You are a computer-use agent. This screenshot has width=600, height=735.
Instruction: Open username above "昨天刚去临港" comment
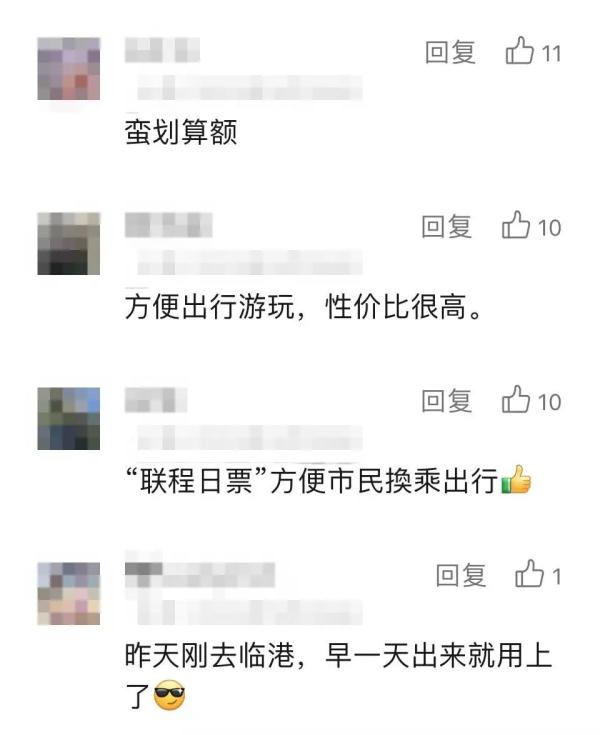coord(200,575)
